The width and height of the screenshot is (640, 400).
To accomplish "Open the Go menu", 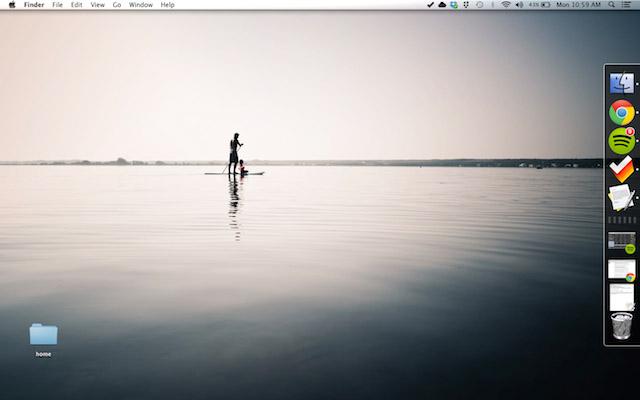I will click(116, 5).
